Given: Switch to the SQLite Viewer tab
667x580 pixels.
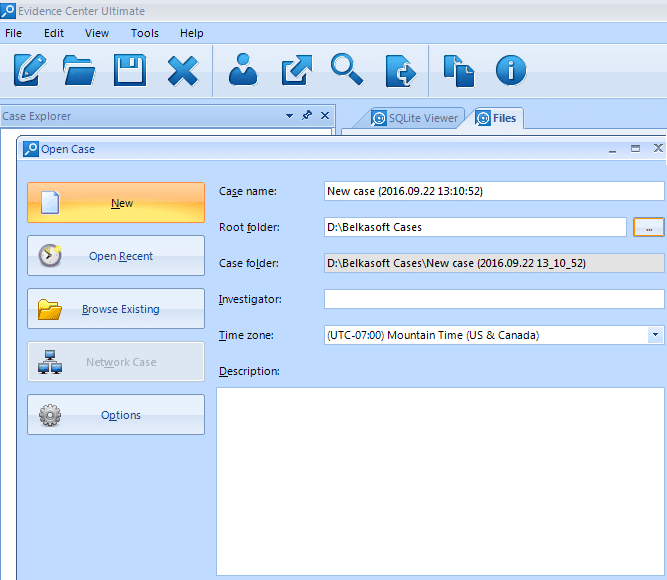Looking at the screenshot, I should [414, 118].
